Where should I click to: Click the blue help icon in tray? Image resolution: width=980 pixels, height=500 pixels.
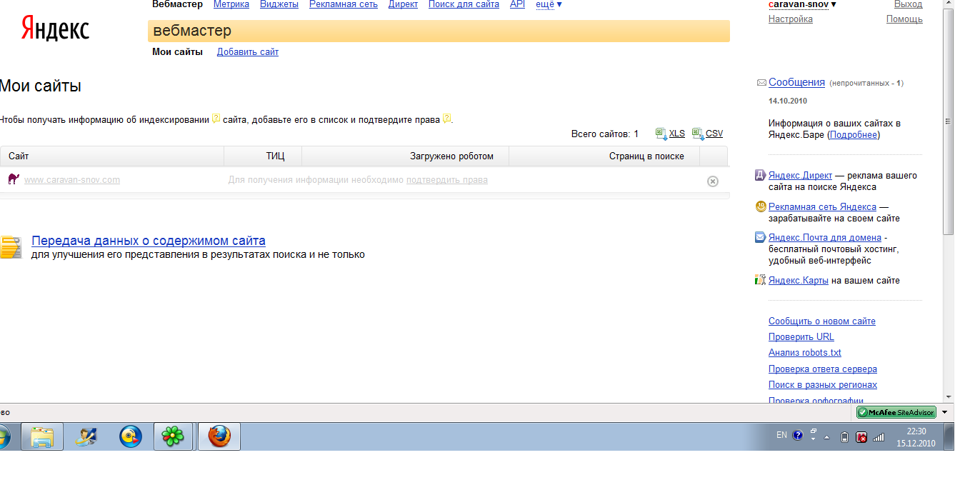798,435
